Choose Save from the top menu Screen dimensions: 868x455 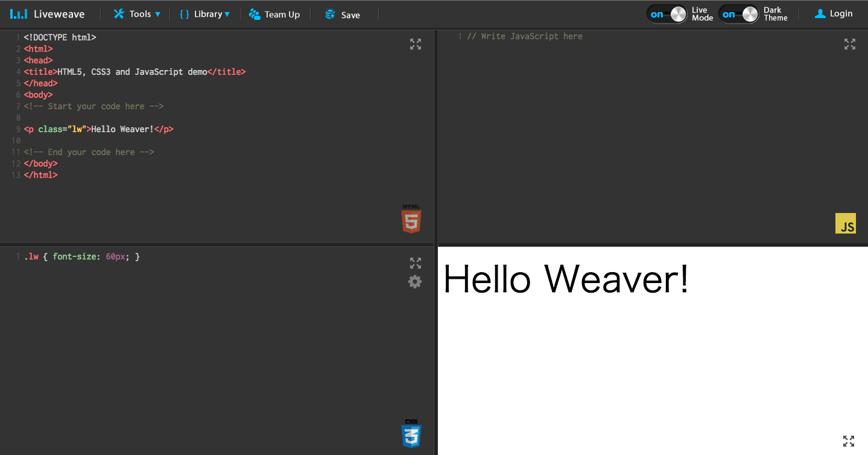(342, 13)
